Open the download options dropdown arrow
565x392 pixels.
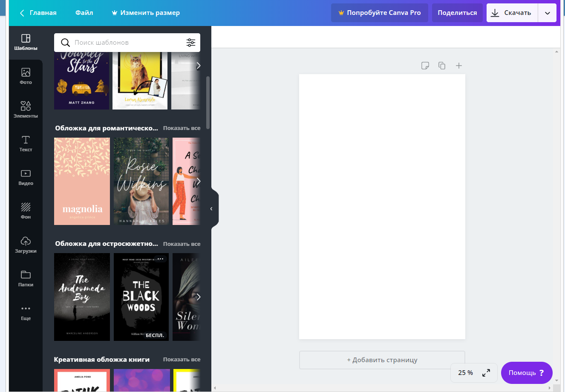coord(547,13)
